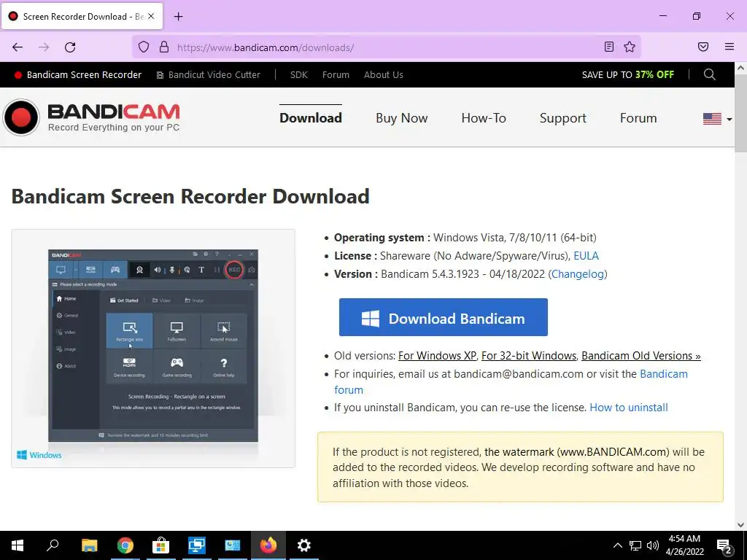Viewport: 747px width, 560px height.
Task: Launch File Explorer from taskbar
Action: [89, 545]
